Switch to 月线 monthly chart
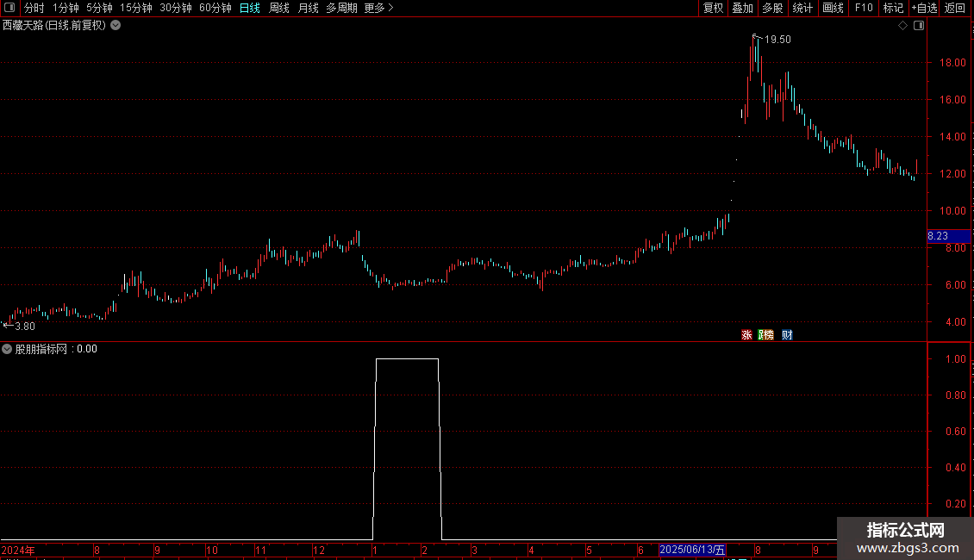Screen dimensions: 974x560 (308, 8)
